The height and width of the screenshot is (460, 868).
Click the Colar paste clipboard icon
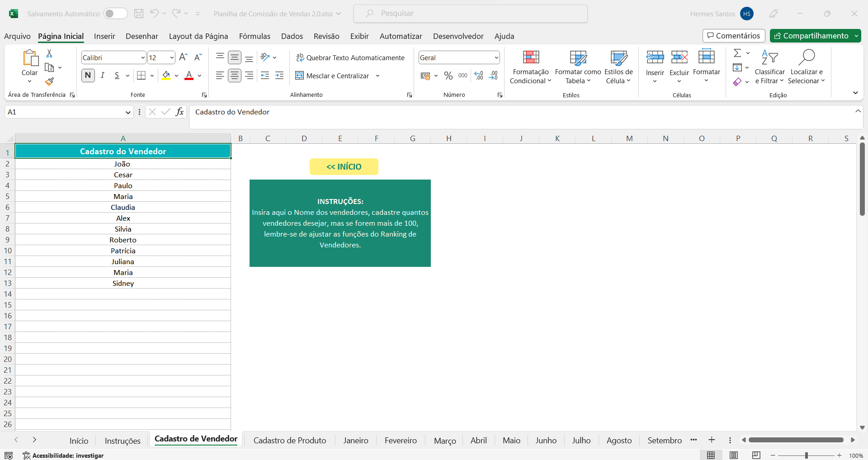[30, 58]
